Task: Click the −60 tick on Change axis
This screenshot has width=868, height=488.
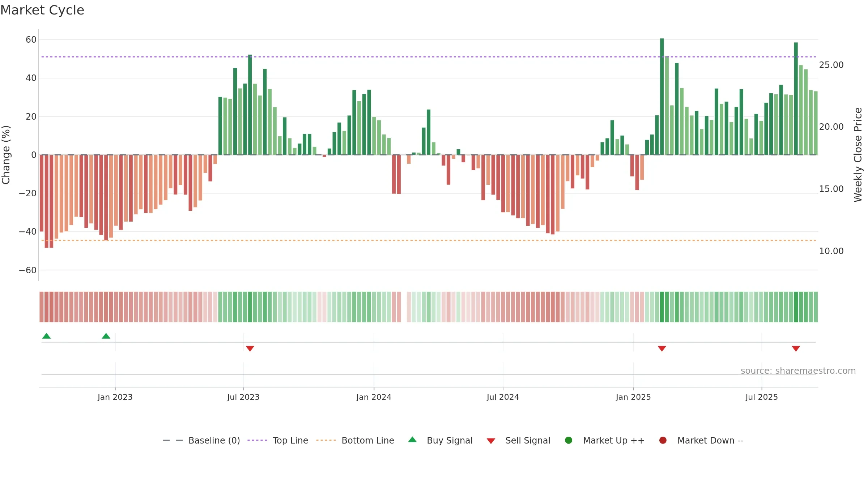Action: pos(28,270)
